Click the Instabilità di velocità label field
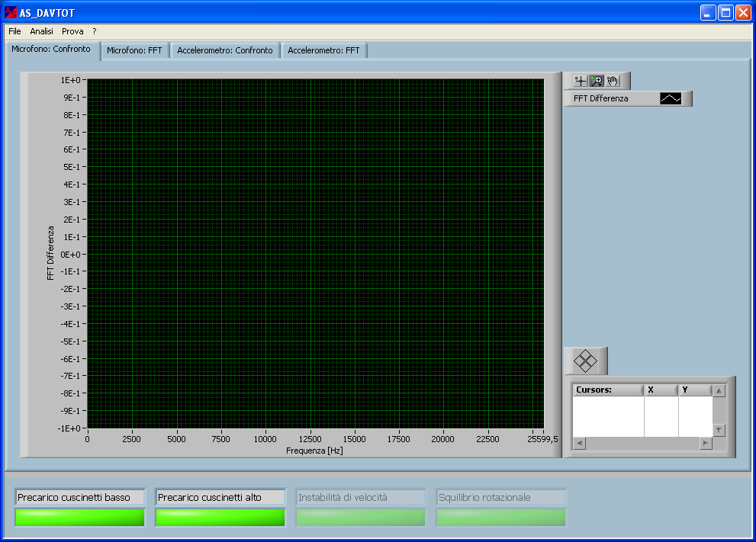The width and height of the screenshot is (756, 542). (x=361, y=498)
